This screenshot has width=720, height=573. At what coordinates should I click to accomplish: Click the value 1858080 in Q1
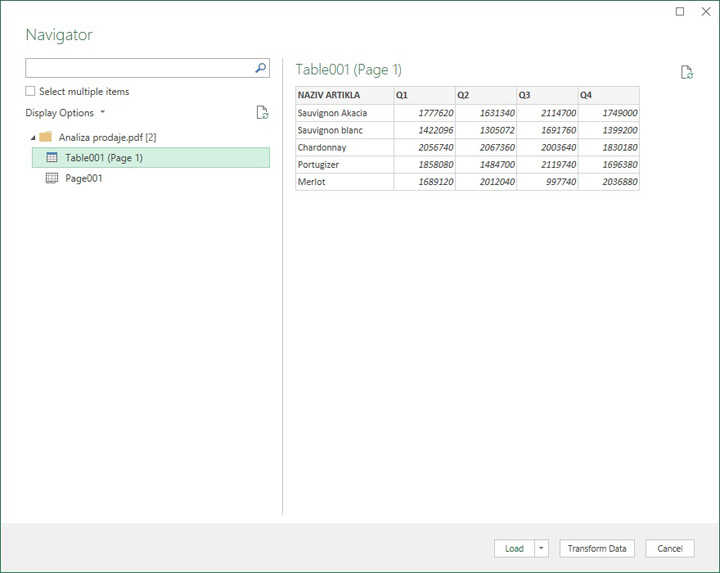tap(424, 164)
